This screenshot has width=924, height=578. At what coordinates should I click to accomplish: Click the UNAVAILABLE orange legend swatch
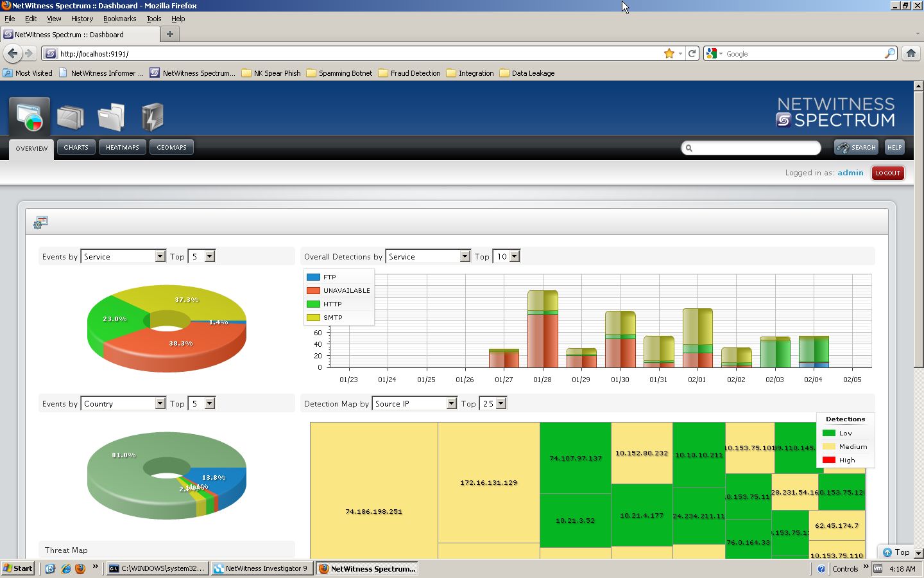[313, 291]
